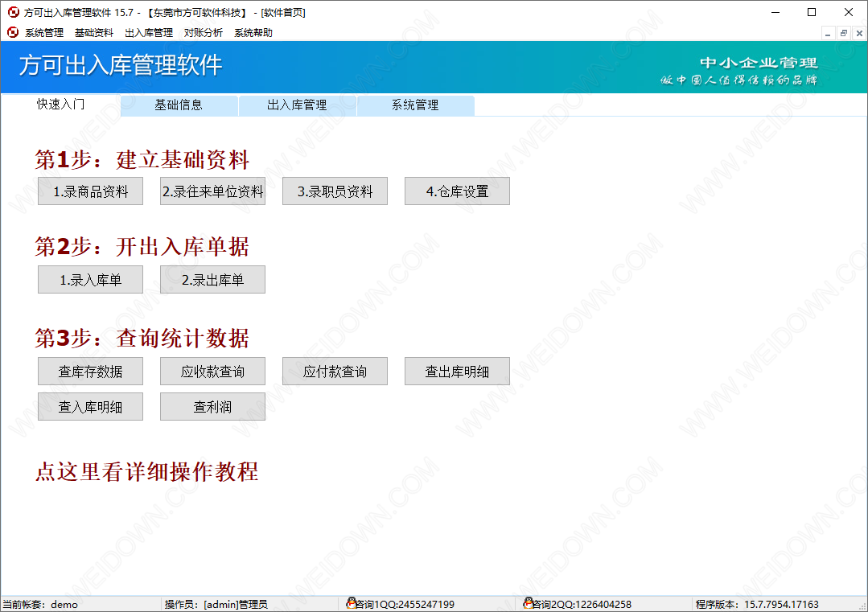Minimize the inner 软件首页 child window
Image resolution: width=868 pixels, height=612 pixels.
pos(828,33)
